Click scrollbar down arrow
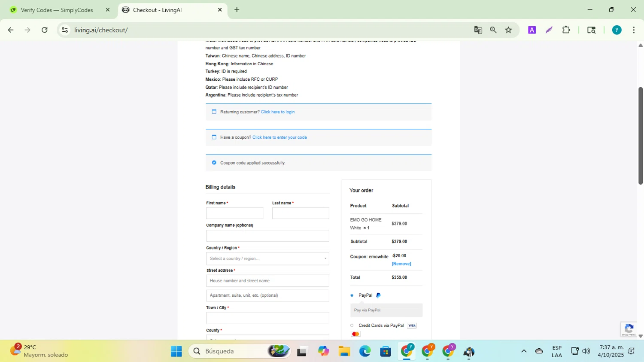 641,336
